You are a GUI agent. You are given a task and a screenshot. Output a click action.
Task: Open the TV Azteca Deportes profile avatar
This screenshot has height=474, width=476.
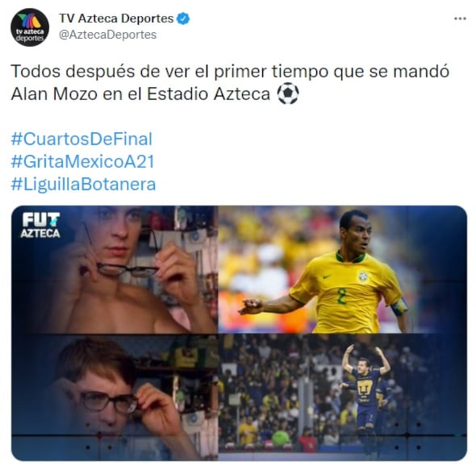click(30, 27)
